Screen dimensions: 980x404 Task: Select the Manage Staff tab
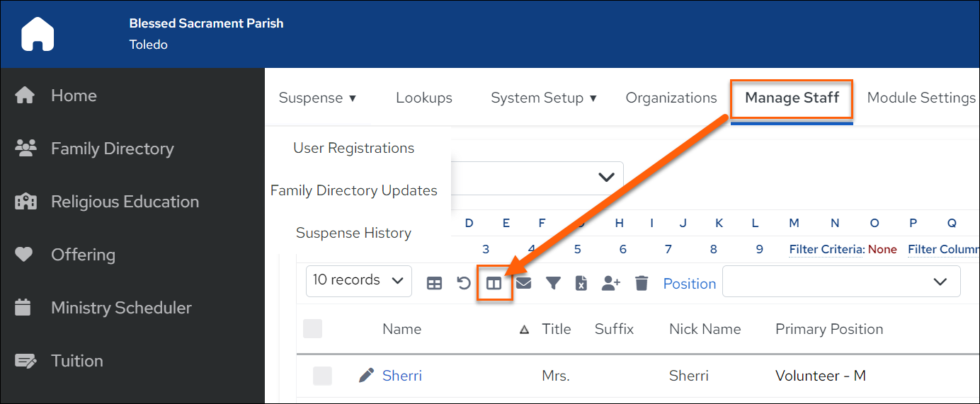[x=792, y=98]
